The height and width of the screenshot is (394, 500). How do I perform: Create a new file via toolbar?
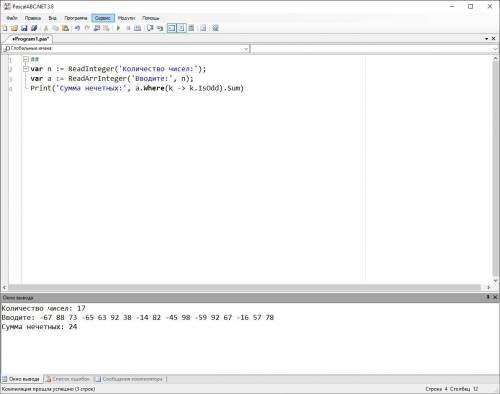pos(5,28)
